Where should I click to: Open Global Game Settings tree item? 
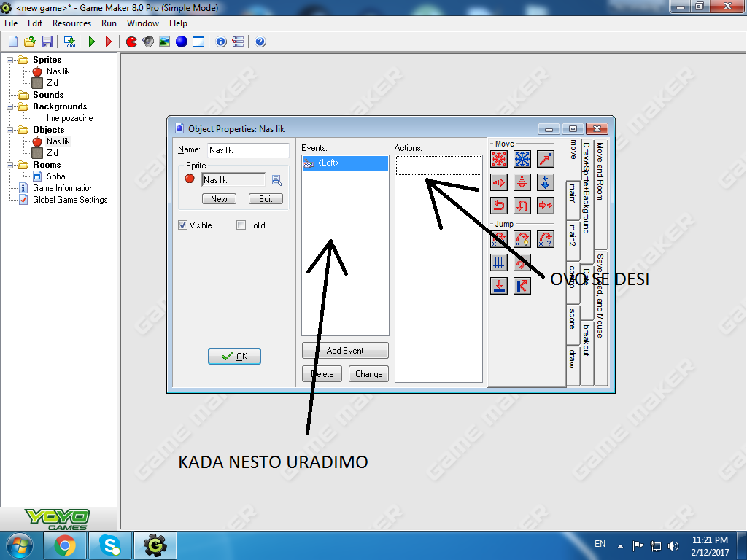pyautogui.click(x=70, y=200)
